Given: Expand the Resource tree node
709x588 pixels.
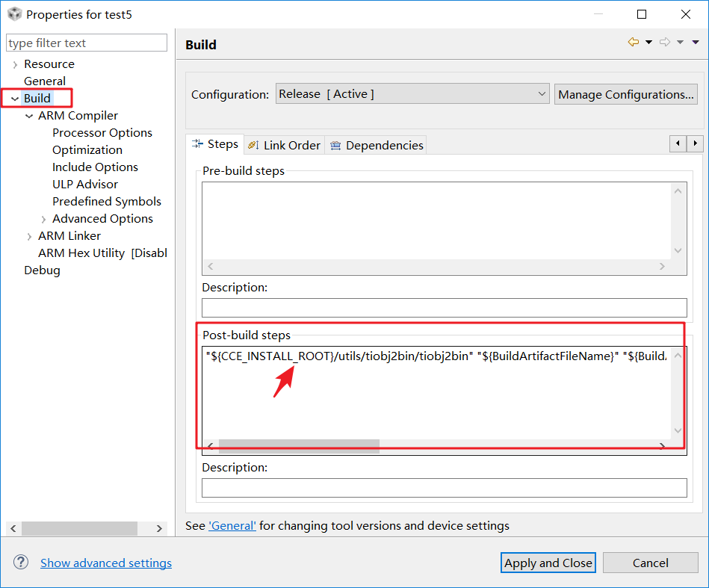Looking at the screenshot, I should coord(15,64).
